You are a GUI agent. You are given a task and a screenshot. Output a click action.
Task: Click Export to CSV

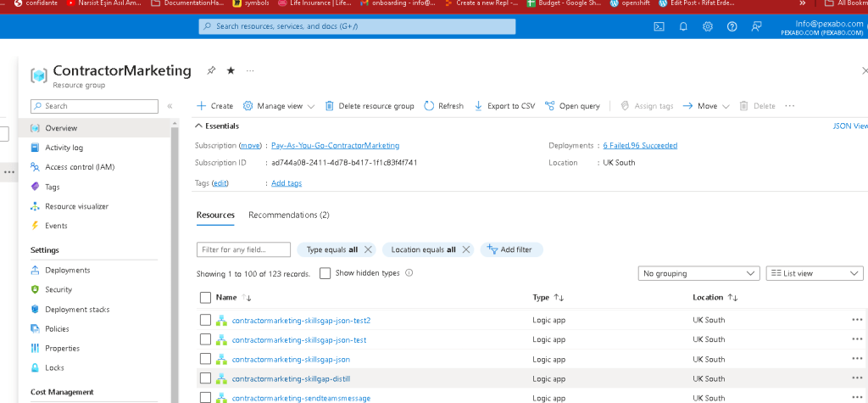point(504,106)
